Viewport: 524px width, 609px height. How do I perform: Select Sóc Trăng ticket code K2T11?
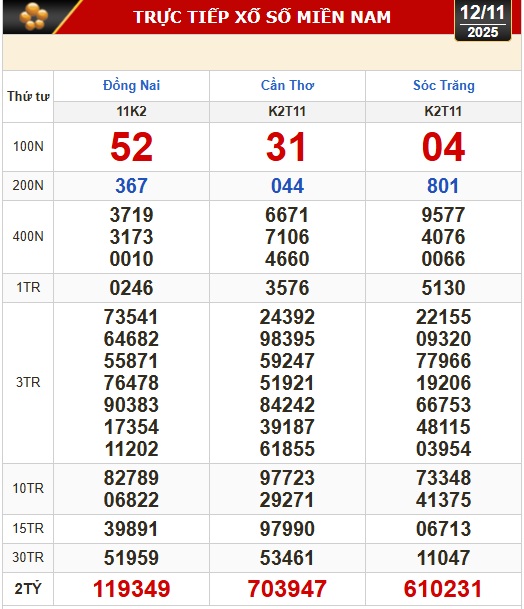point(443,111)
